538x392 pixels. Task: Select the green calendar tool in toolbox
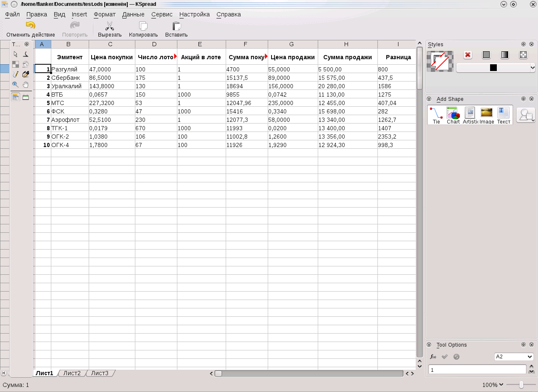(x=26, y=97)
